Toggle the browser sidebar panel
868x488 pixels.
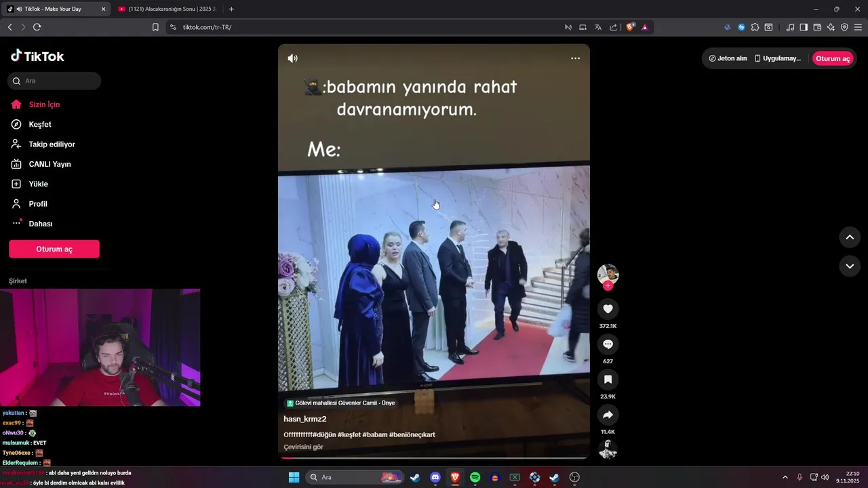pos(804,27)
